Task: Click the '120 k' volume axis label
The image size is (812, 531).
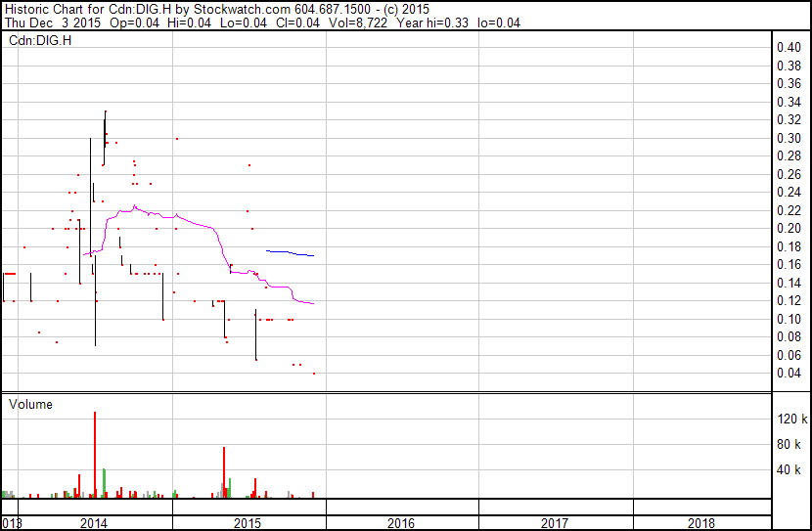Action: 792,419
